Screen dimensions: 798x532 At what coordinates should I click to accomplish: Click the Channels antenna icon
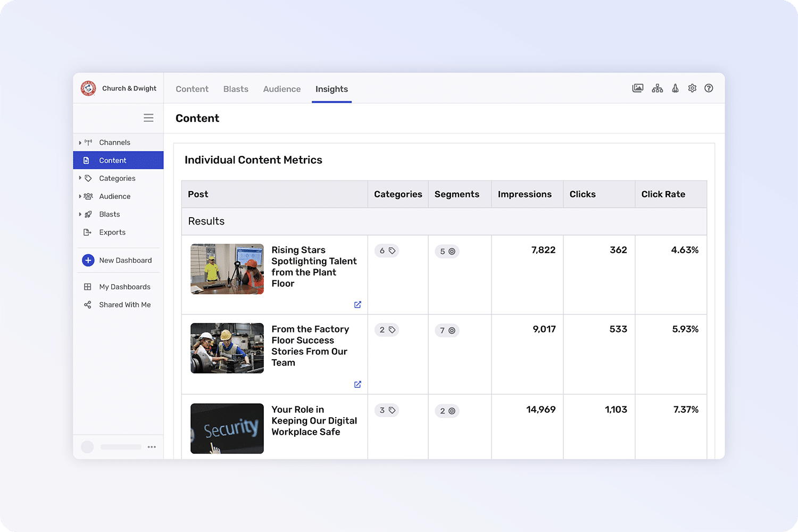pos(88,143)
